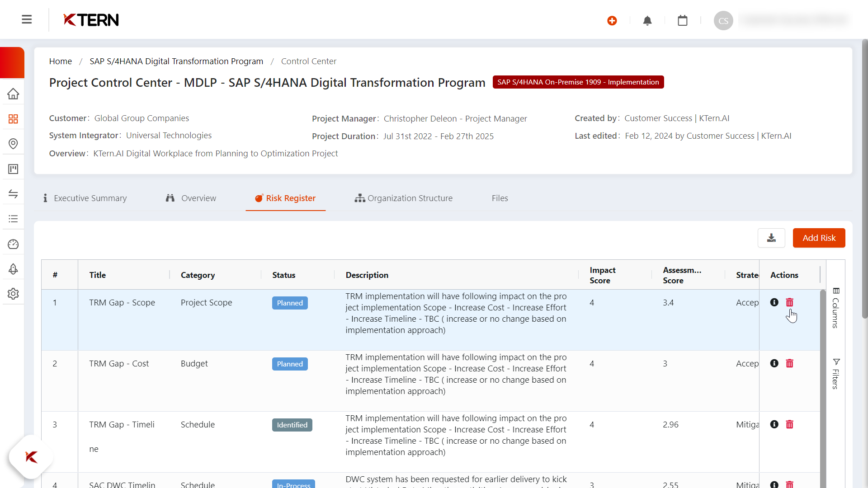Switch to Organization Structure tab
The width and height of the screenshot is (868, 488).
point(403,198)
